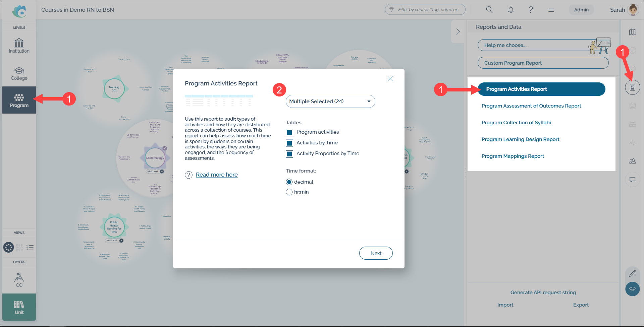The width and height of the screenshot is (644, 327).
Task: Select the Institution level
Action: [19, 46]
